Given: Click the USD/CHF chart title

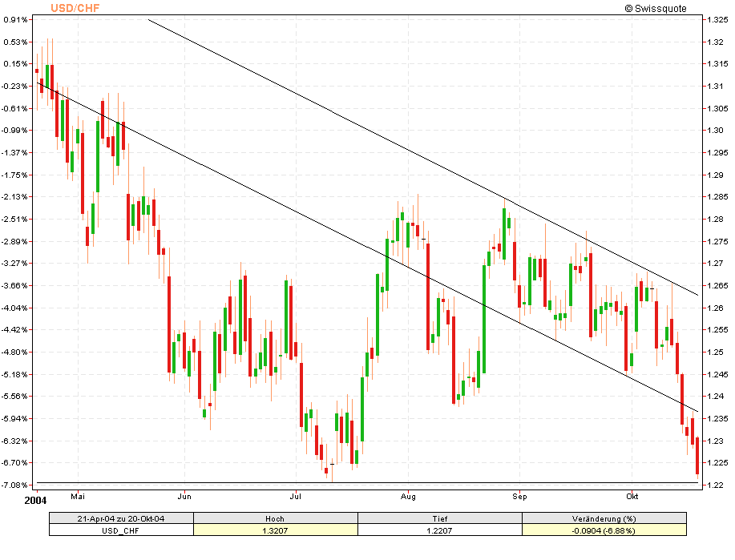Looking at the screenshot, I should click(75, 8).
